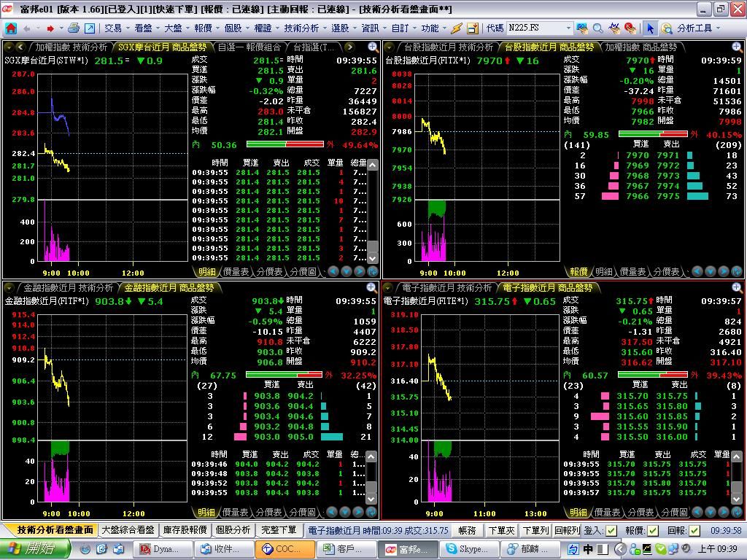The image size is (747, 560).
Task: Click the red forward arrow icon
Action: coord(50,28)
